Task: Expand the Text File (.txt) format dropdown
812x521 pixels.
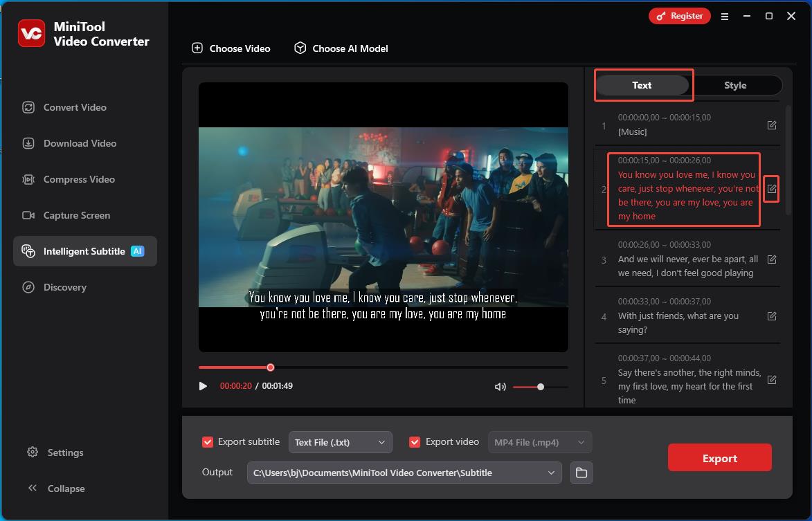Action: 340,442
